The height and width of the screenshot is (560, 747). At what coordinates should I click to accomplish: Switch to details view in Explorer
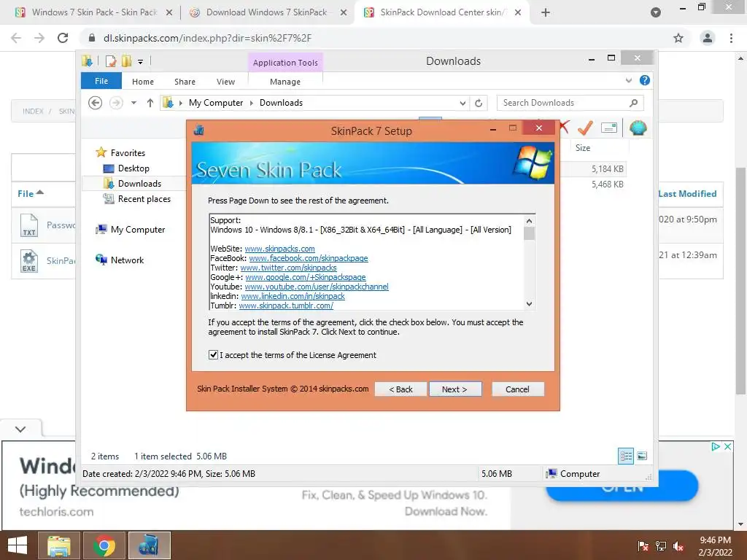coord(625,456)
